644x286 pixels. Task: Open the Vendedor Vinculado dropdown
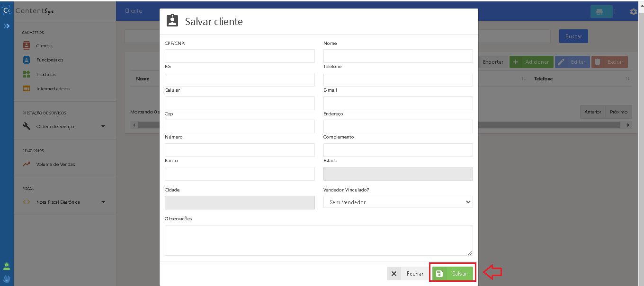point(398,202)
